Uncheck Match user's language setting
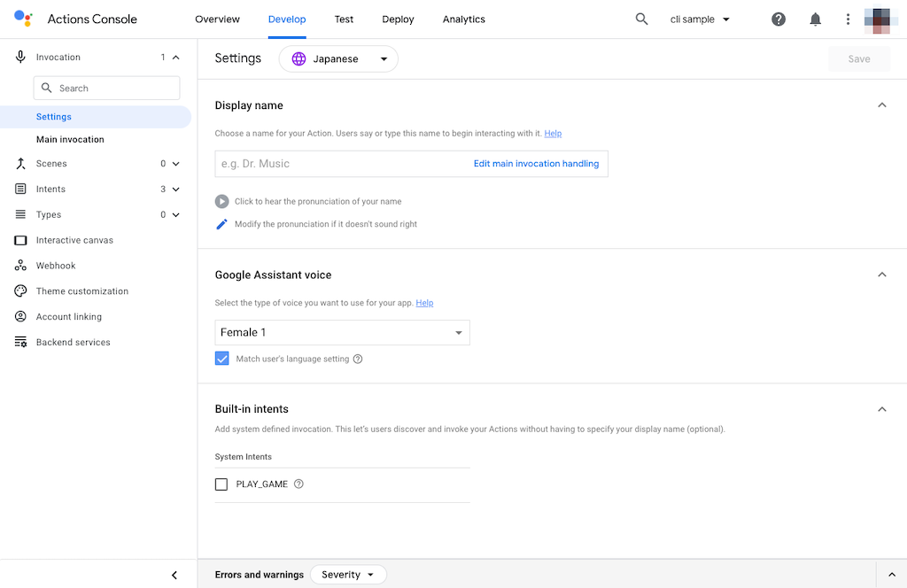 (x=222, y=359)
